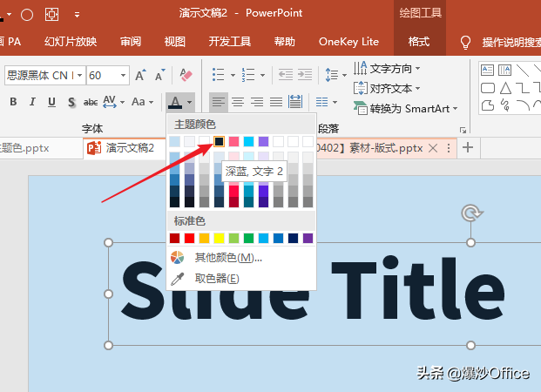Screen dimensions: 541x392
Task: Open document tab options three dots
Action: click(449, 148)
